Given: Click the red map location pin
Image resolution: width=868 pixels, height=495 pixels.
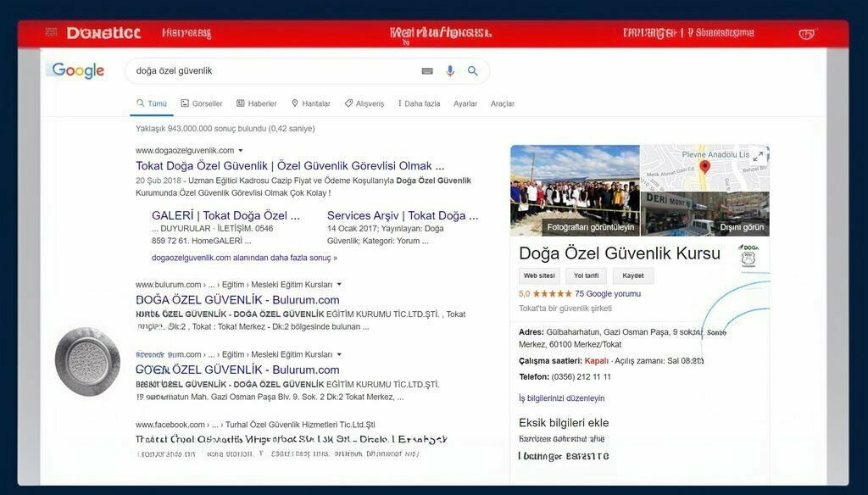Looking at the screenshot, I should (704, 167).
